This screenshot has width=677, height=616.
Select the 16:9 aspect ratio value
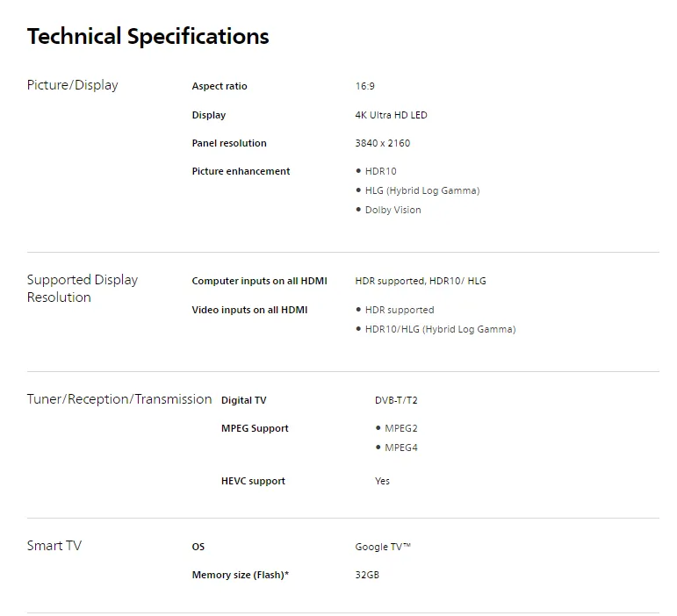[x=364, y=86]
